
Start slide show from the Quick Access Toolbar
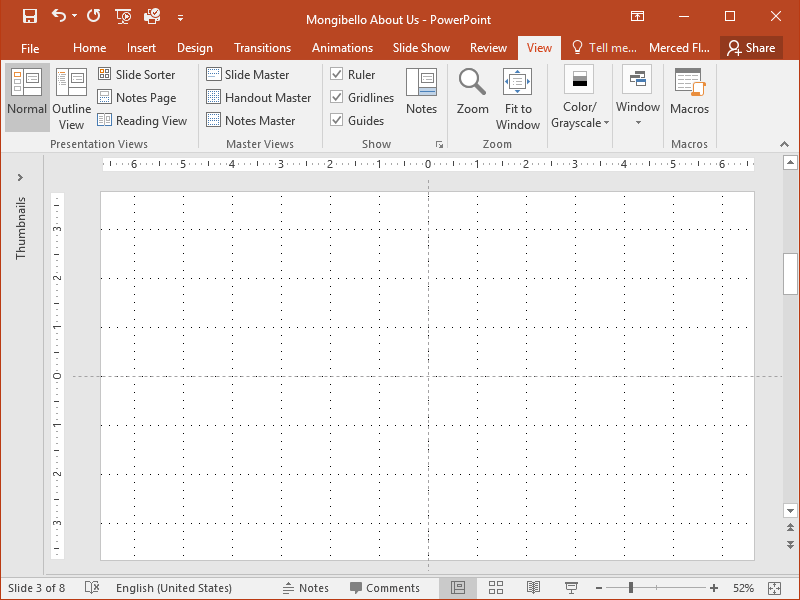122,18
